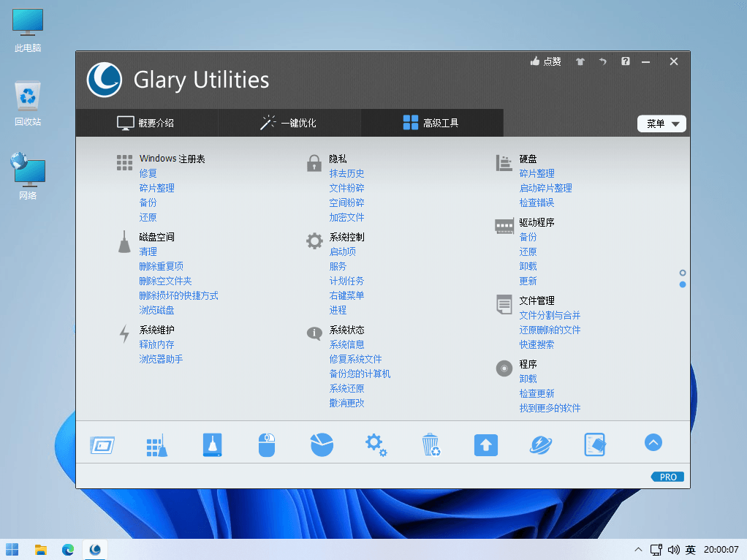Open 修复系统文件 link
The image size is (747, 560).
355,360
